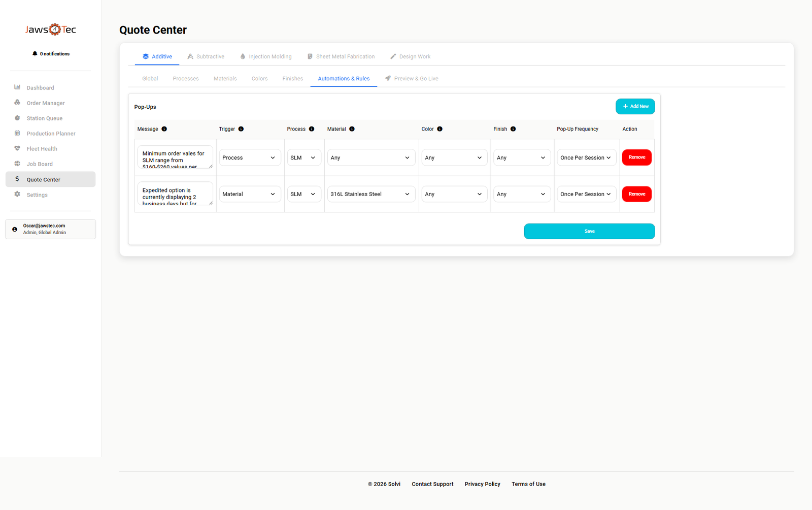The height and width of the screenshot is (510, 812).
Task: Click the Dashboard chart icon
Action: pos(17,87)
